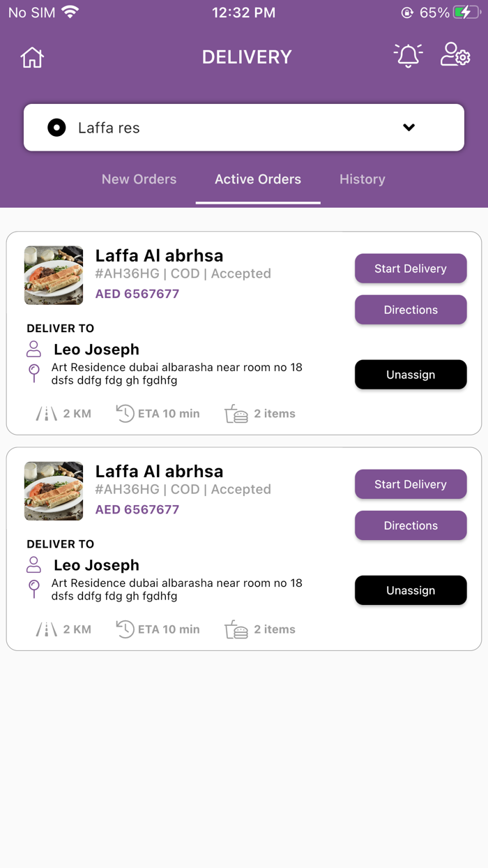This screenshot has width=488, height=868.
Task: Open the home screen via house icon
Action: [x=31, y=57]
